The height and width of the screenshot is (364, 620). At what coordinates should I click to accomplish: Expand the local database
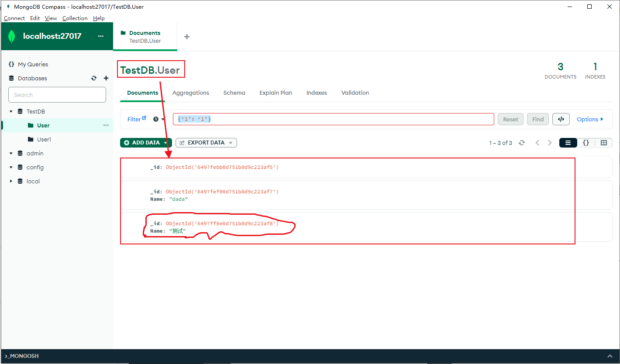[11, 181]
